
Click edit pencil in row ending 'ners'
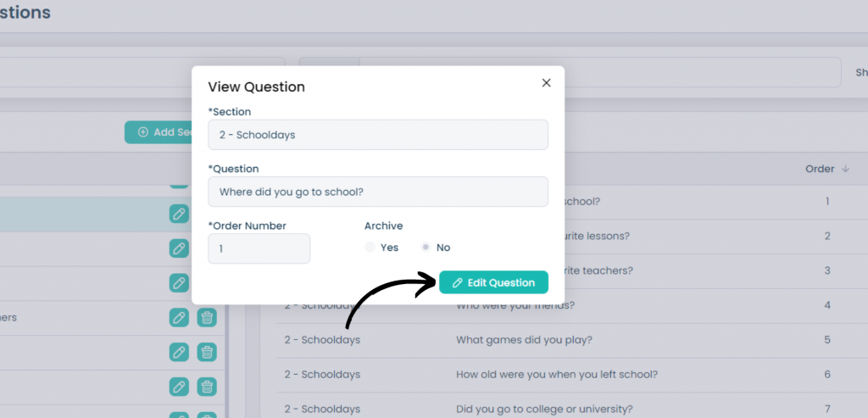(x=179, y=318)
